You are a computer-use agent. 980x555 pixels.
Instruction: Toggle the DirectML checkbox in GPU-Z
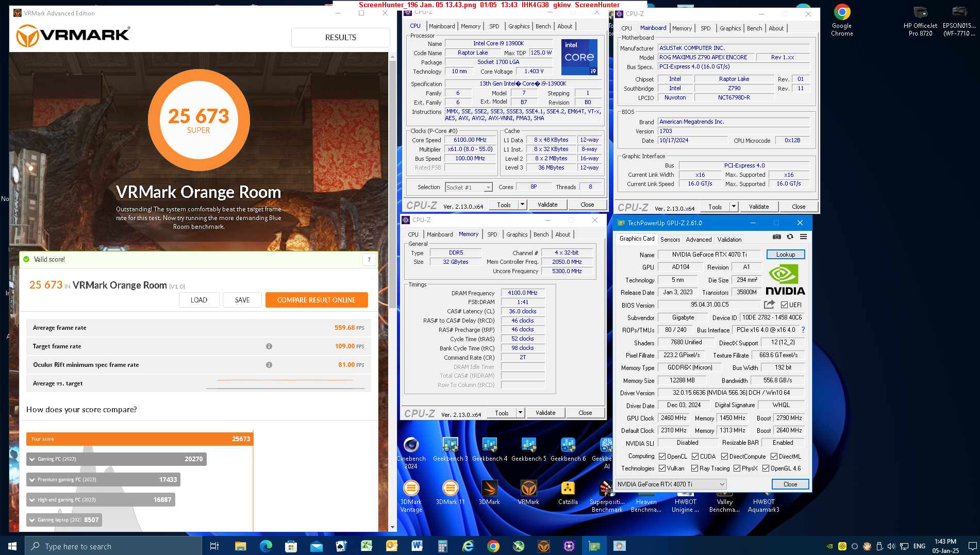[x=774, y=456]
